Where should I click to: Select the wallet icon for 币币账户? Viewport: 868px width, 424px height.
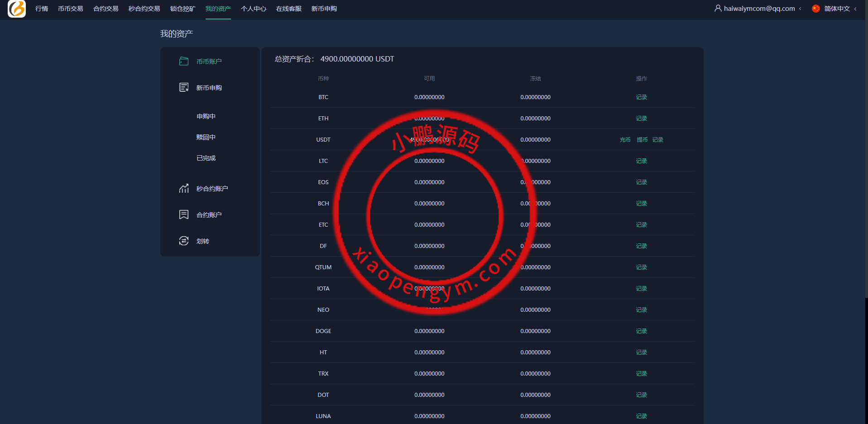[184, 61]
